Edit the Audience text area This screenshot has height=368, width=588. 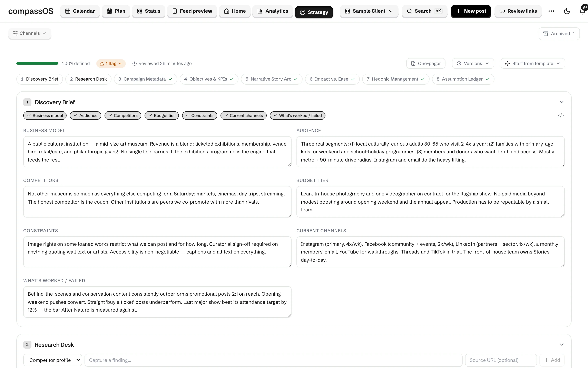430,152
